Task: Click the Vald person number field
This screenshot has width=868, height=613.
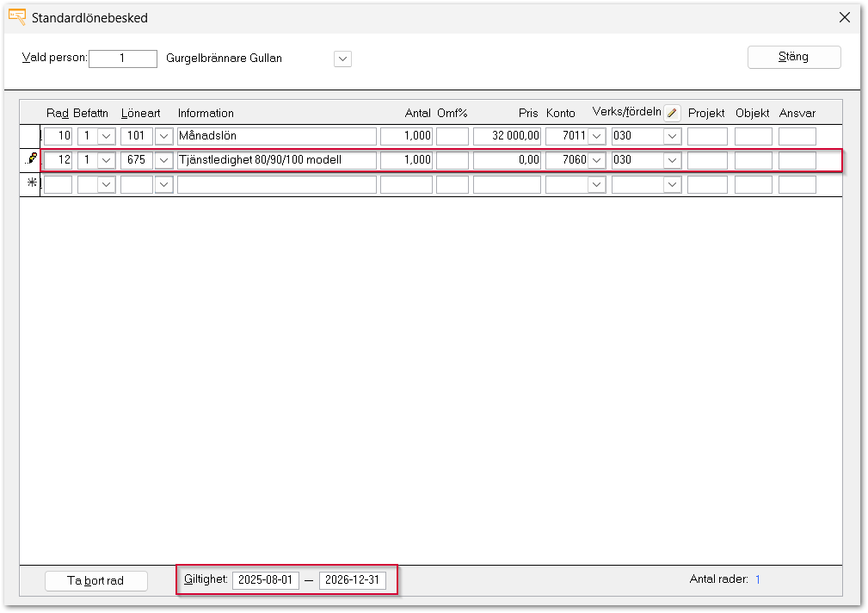Action: click(x=123, y=59)
